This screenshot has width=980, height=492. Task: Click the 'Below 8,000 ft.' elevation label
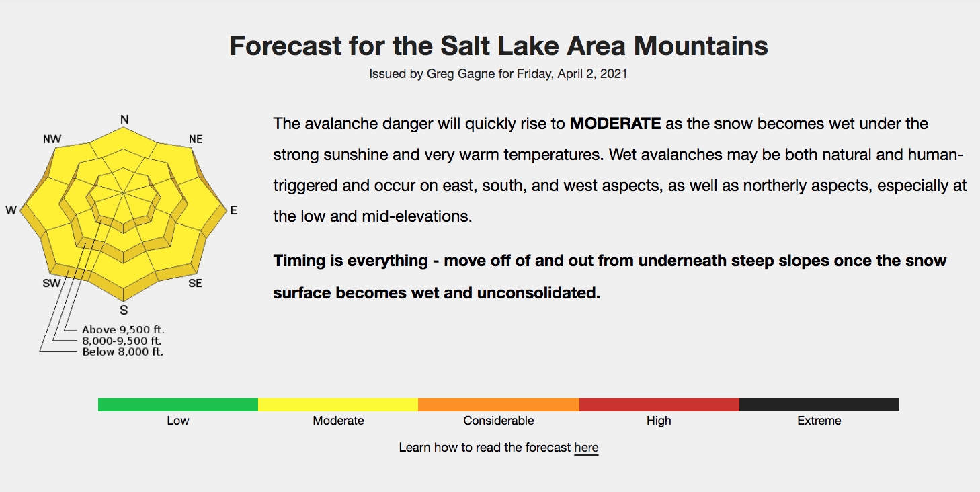coord(122,352)
